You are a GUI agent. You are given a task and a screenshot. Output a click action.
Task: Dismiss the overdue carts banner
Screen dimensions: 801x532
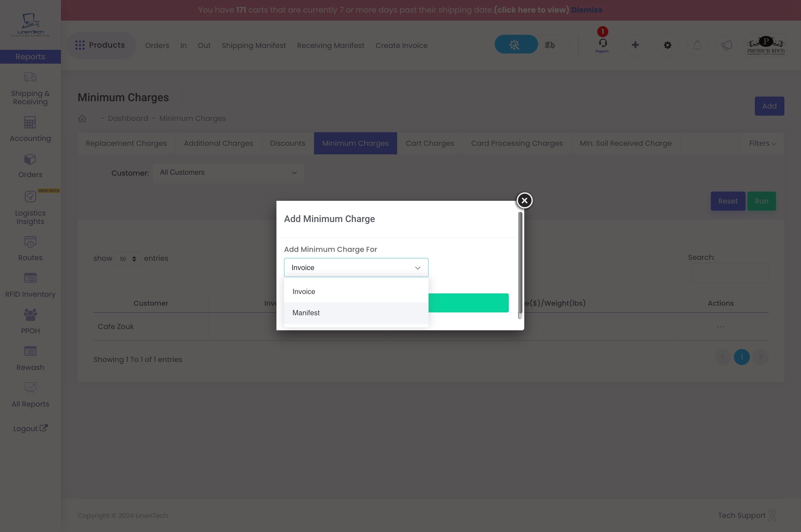tap(586, 10)
